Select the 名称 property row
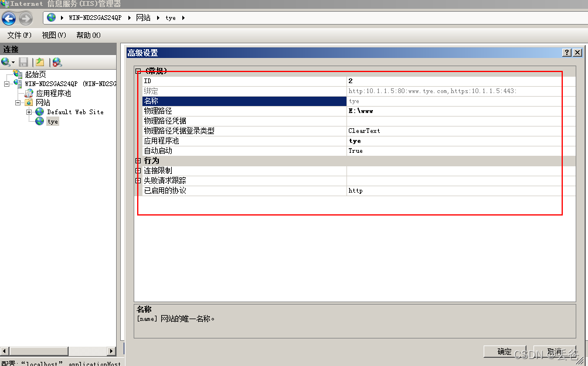This screenshot has height=366, width=588. point(359,101)
